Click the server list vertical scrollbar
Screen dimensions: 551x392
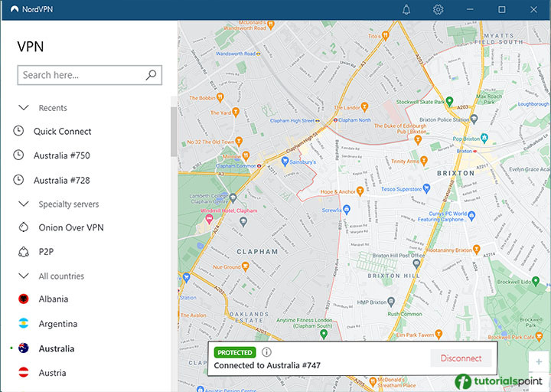point(174,132)
